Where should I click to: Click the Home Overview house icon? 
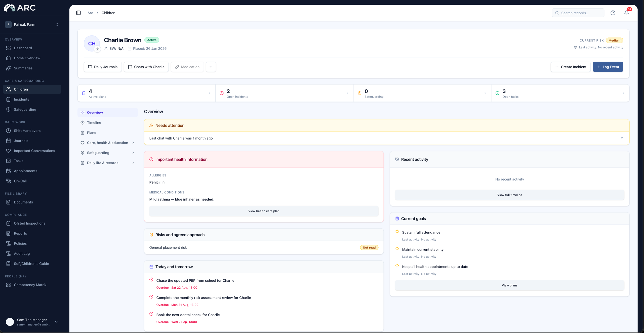point(8,58)
